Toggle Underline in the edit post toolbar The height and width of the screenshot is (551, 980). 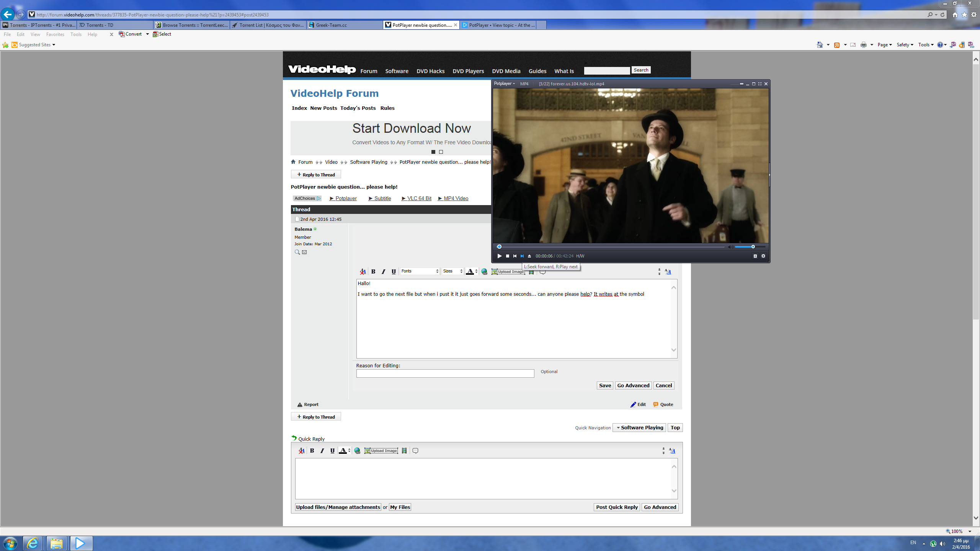point(394,271)
